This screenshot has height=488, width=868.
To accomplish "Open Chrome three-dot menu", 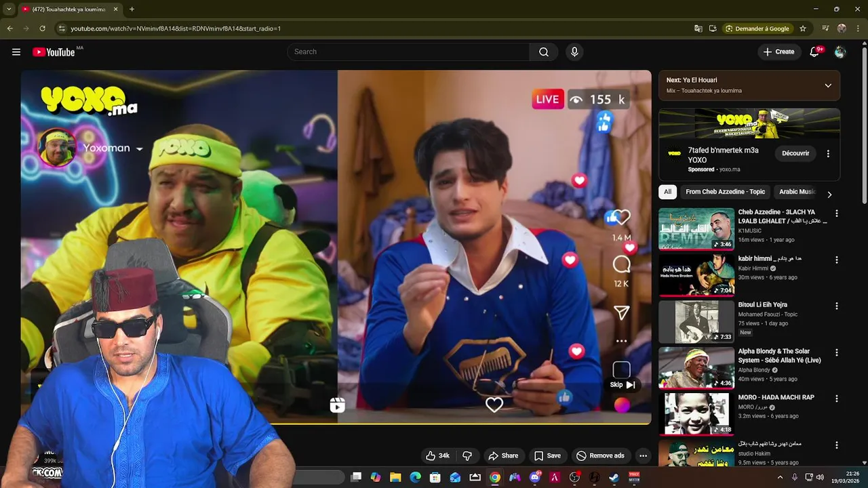I will pos(858,28).
